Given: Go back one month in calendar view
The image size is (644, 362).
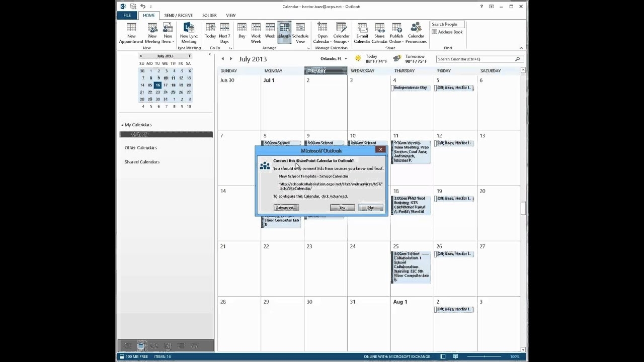Looking at the screenshot, I should click(x=223, y=59).
